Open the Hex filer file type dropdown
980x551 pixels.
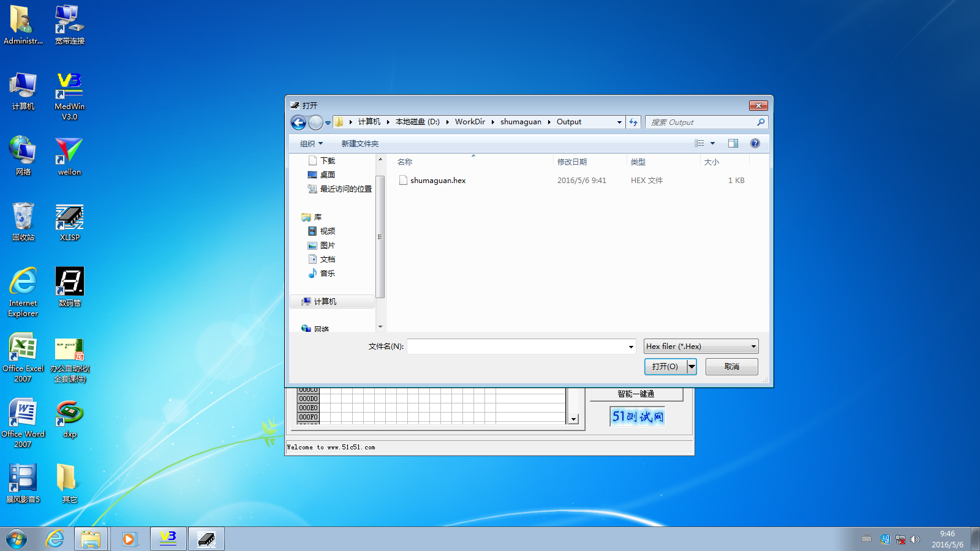tap(701, 347)
